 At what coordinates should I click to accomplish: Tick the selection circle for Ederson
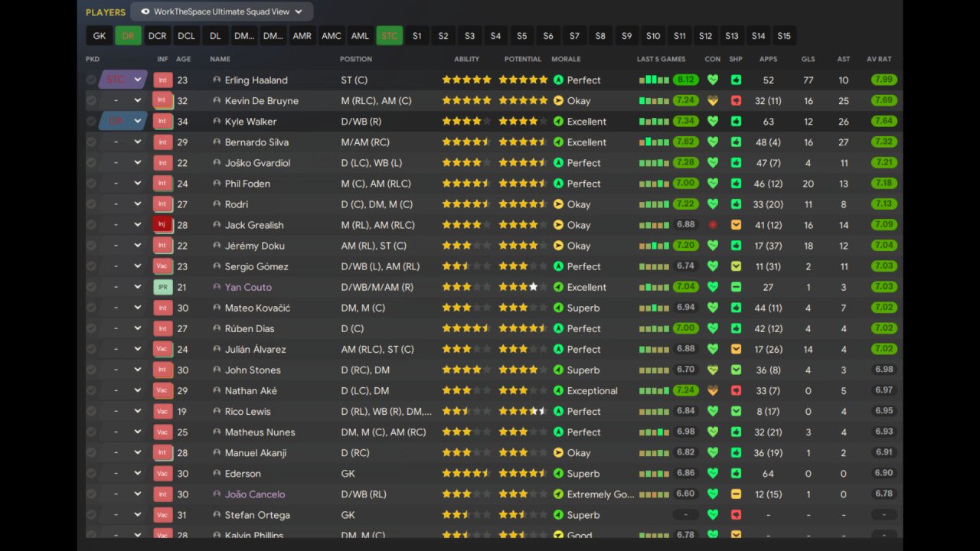91,474
